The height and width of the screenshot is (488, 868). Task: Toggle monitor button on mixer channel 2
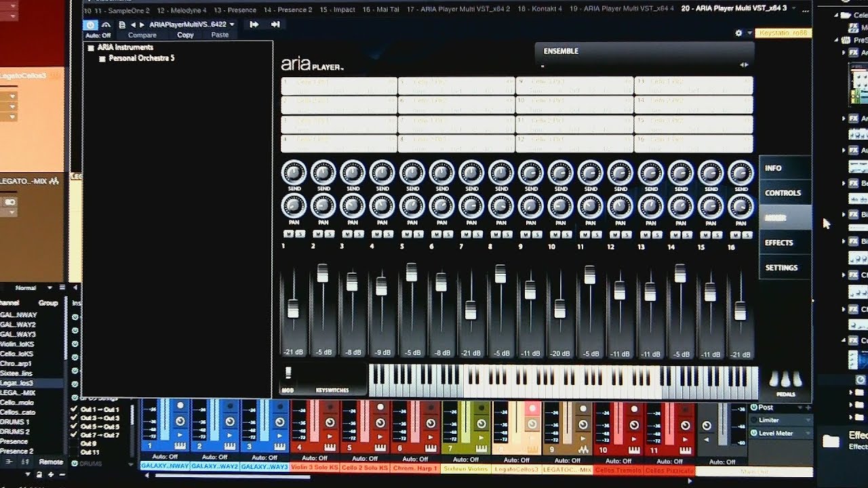tap(230, 422)
